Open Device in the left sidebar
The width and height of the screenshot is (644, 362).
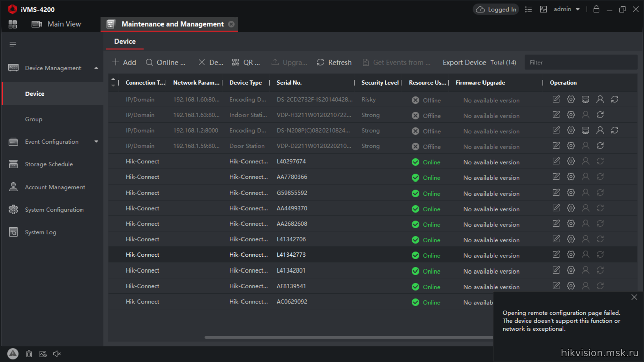[x=52, y=94]
